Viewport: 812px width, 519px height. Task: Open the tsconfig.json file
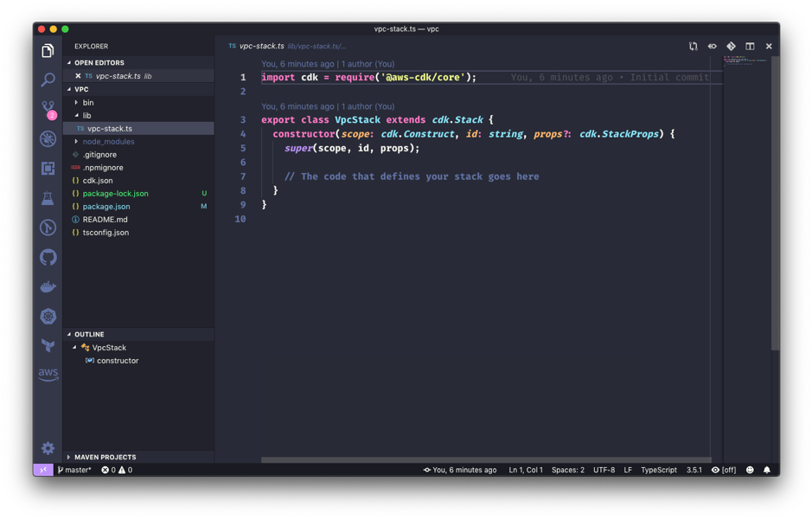(138, 232)
